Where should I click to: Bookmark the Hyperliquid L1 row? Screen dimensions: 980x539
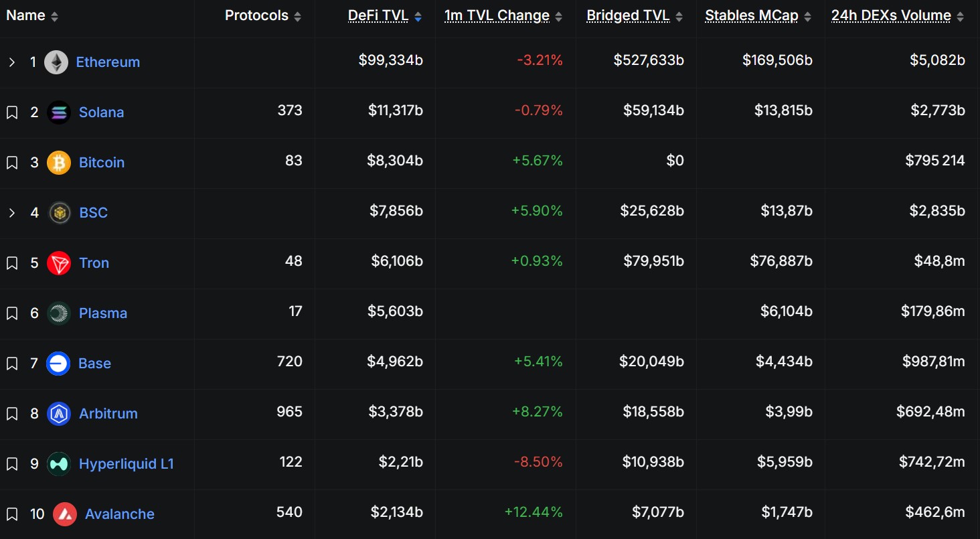pos(11,463)
